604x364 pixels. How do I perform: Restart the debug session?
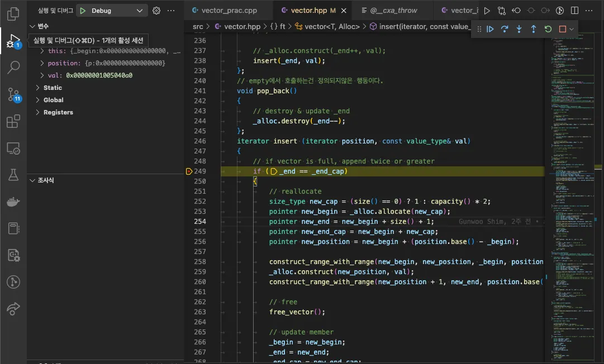click(548, 29)
